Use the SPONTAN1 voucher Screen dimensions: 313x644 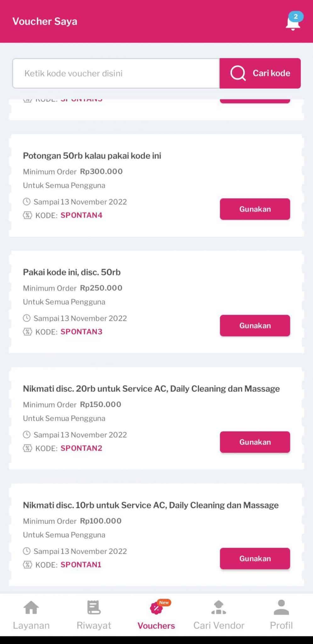[255, 558]
